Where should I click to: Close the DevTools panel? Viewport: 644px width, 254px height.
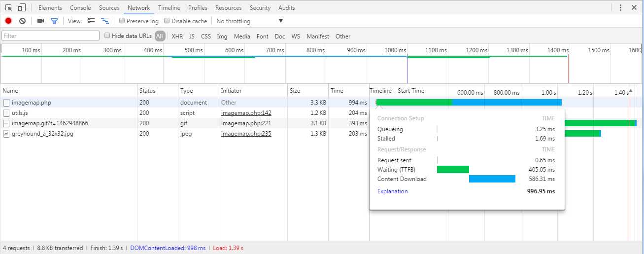click(634, 7)
